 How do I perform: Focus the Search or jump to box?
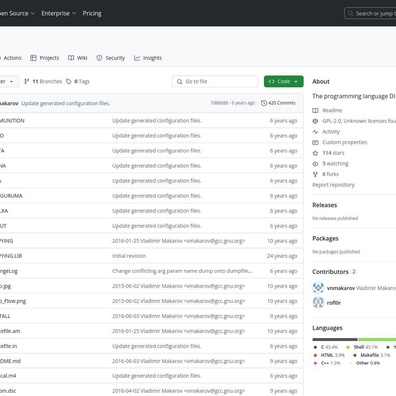(x=370, y=13)
